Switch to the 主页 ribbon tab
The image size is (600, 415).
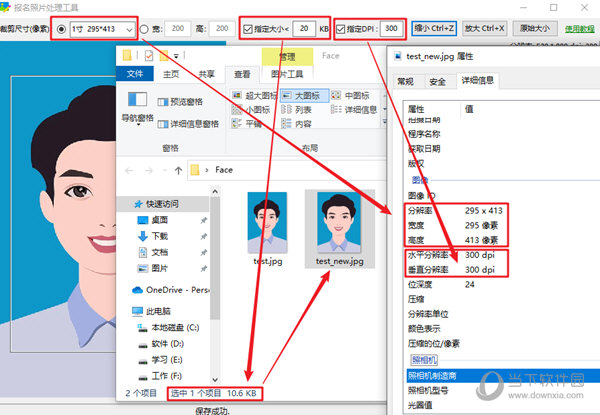[x=171, y=74]
